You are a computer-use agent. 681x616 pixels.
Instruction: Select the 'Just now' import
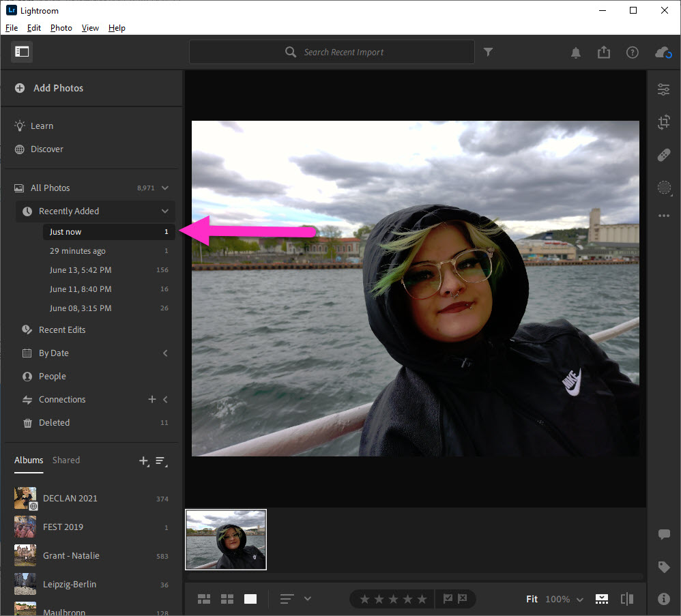(109, 232)
